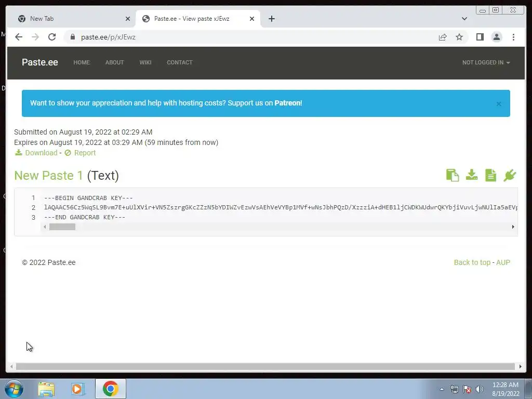Click the padlock site info icon

click(x=73, y=37)
